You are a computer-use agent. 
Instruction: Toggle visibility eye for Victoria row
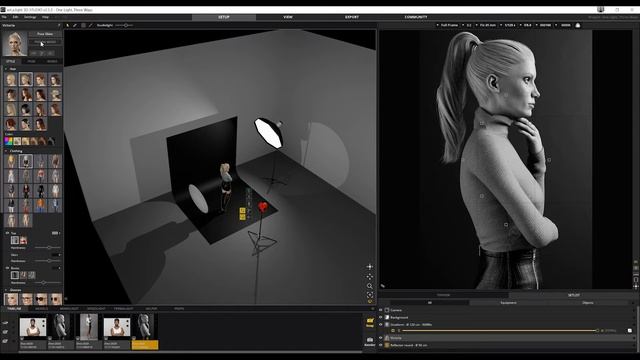tap(381, 338)
